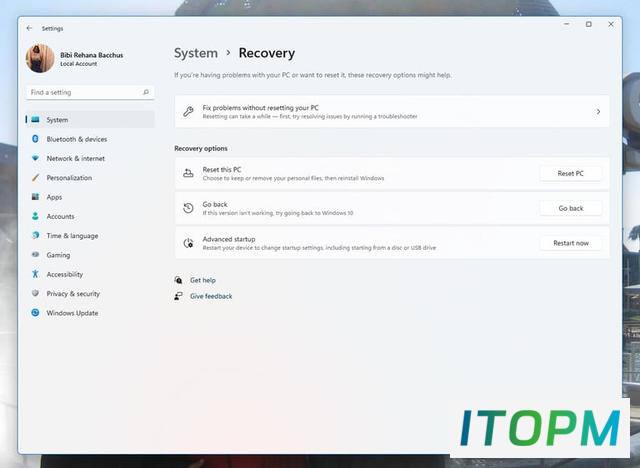
Task: Click the Accounts person icon
Action: click(x=36, y=216)
